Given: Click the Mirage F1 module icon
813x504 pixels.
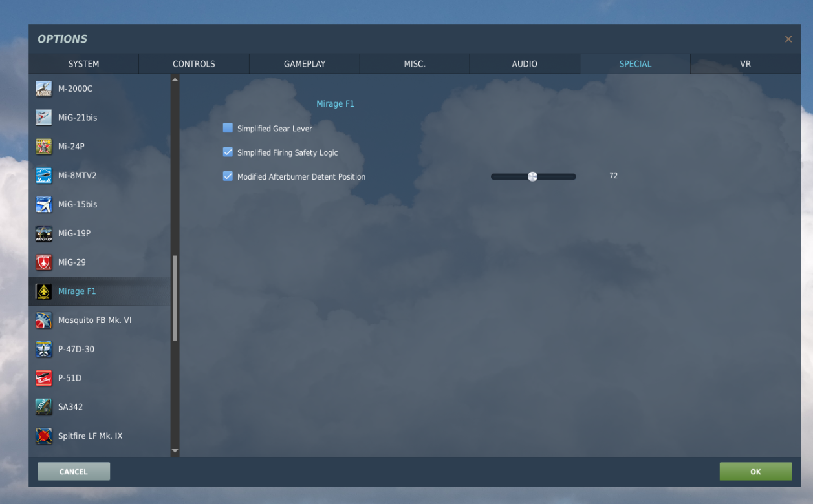Looking at the screenshot, I should 43,291.
